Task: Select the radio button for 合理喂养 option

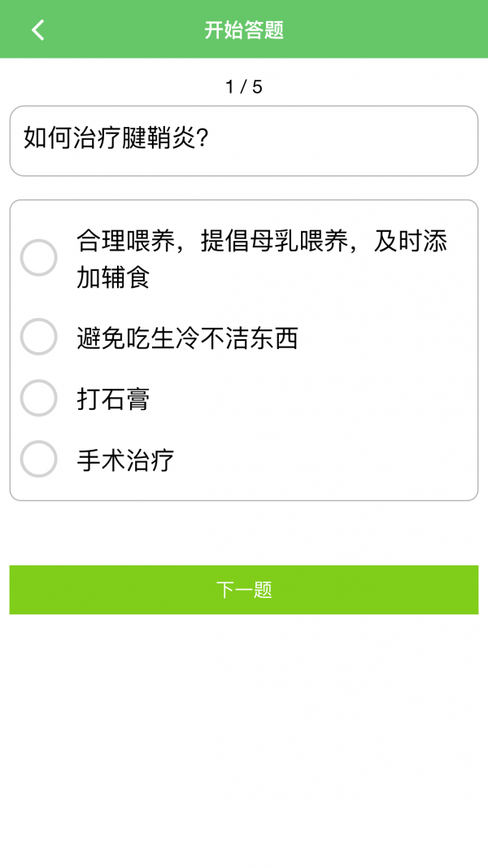Action: pos(38,258)
